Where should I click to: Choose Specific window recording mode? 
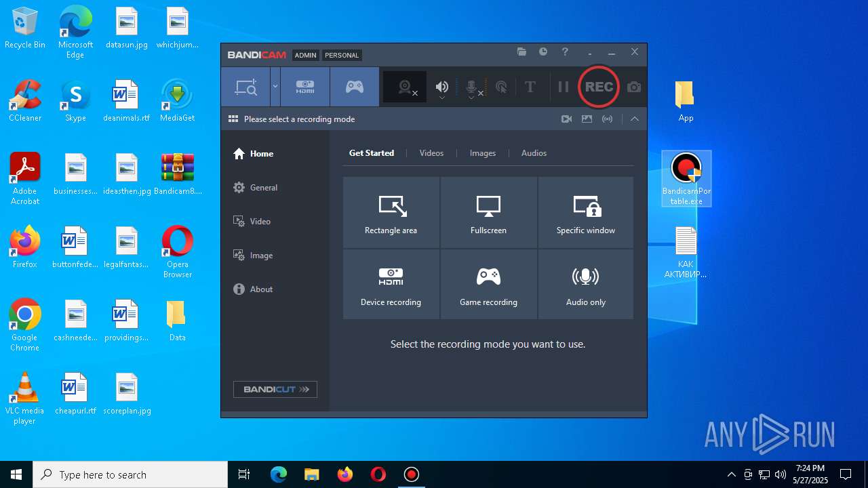[x=586, y=213]
